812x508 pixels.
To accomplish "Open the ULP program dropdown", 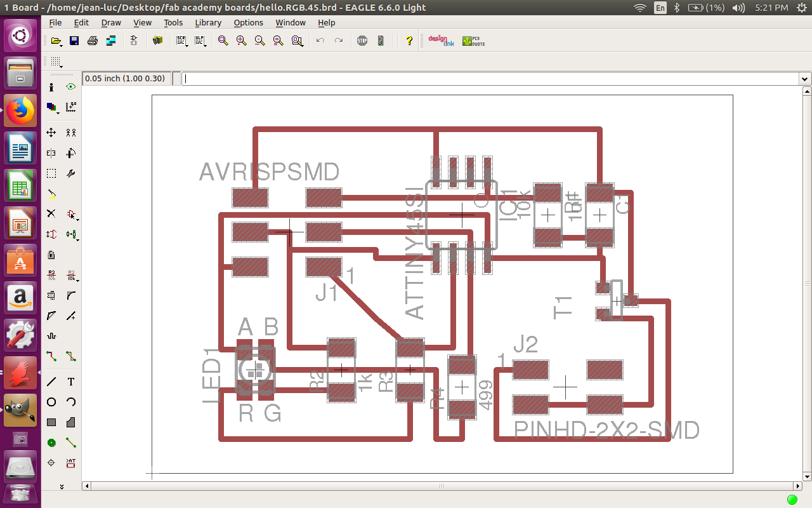I will [x=200, y=41].
